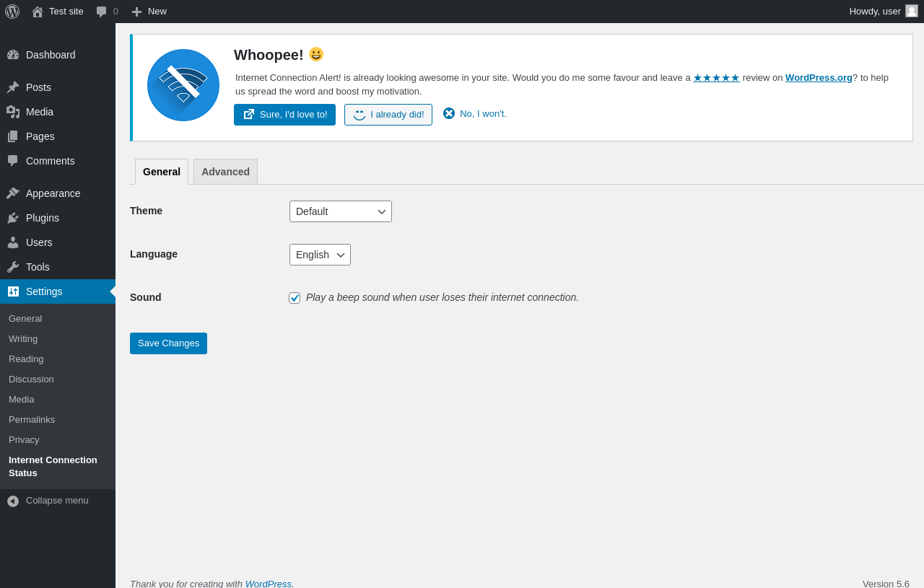This screenshot has width=924, height=588.
Task: Open the Theme dropdown
Action: (341, 211)
